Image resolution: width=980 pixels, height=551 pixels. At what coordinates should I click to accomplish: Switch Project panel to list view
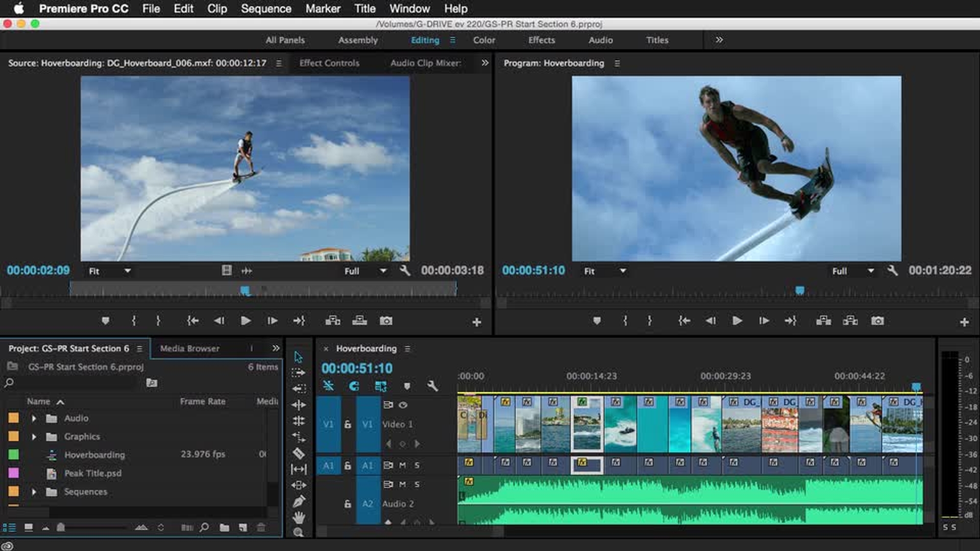tap(9, 528)
